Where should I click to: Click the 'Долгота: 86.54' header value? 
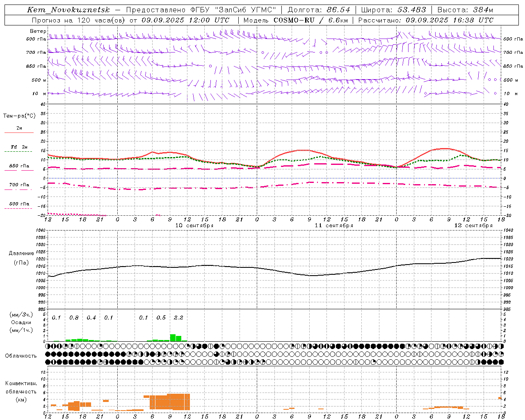pos(319,10)
